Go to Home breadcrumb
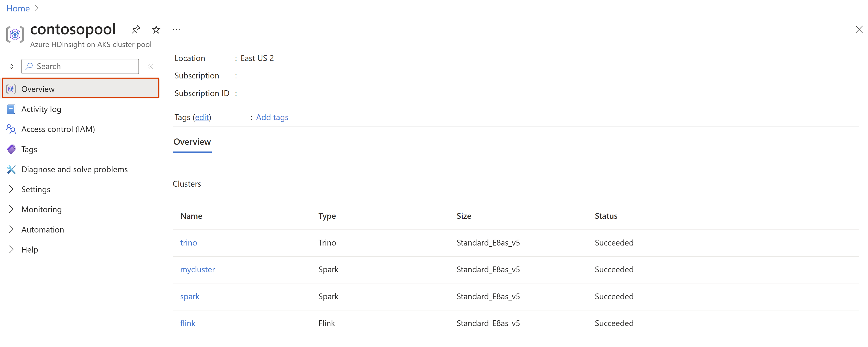 (x=18, y=8)
